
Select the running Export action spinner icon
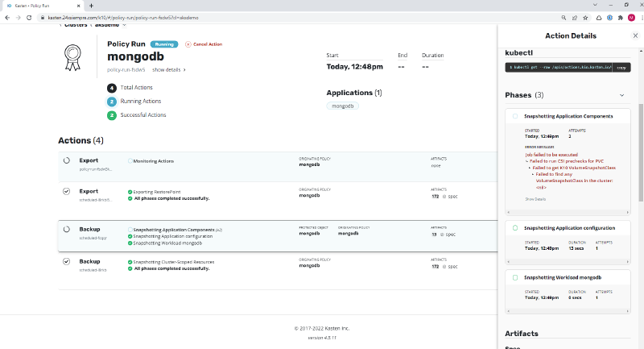(x=67, y=160)
